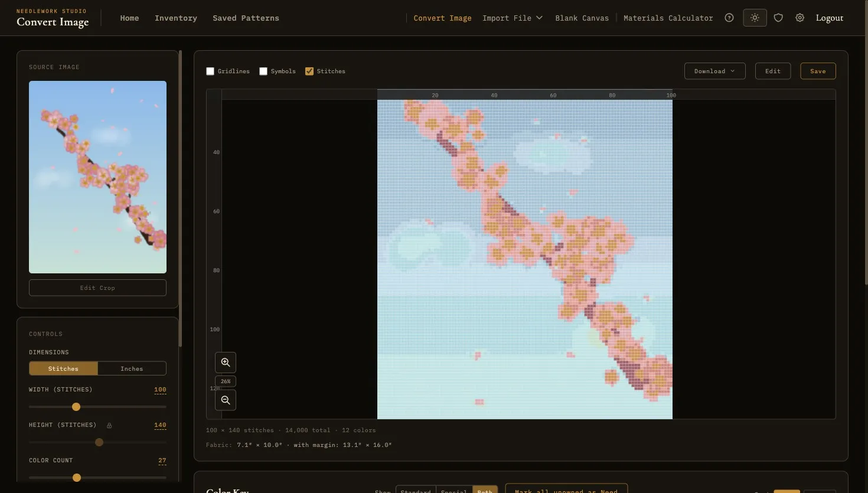
Task: Toggle light theme with the sun icon
Action: [x=755, y=18]
